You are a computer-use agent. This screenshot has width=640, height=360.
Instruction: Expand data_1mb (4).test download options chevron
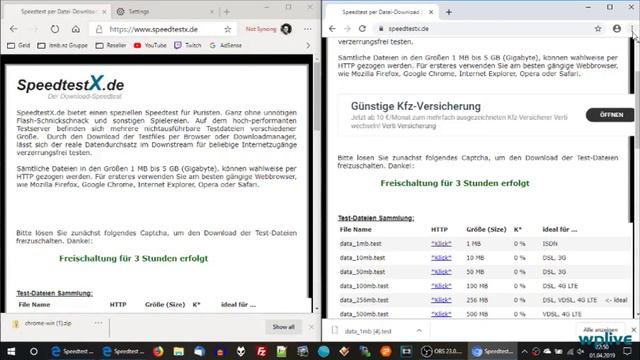[419, 331]
